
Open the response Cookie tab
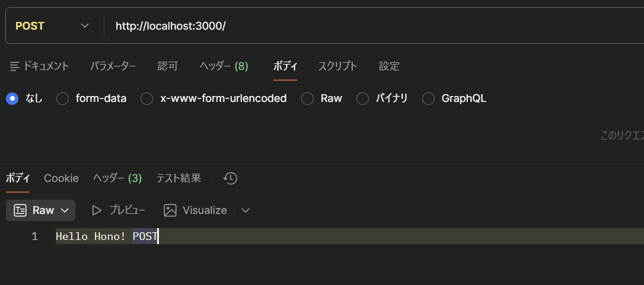pyautogui.click(x=61, y=178)
